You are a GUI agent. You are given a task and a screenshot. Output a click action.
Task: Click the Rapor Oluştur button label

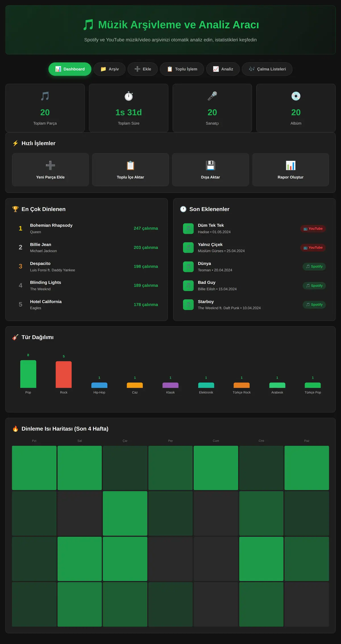[291, 177]
